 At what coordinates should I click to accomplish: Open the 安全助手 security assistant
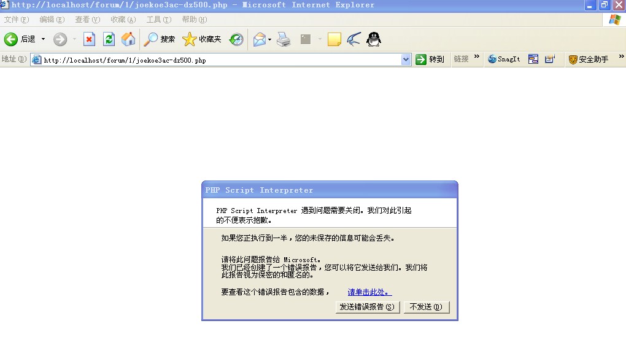coord(589,60)
